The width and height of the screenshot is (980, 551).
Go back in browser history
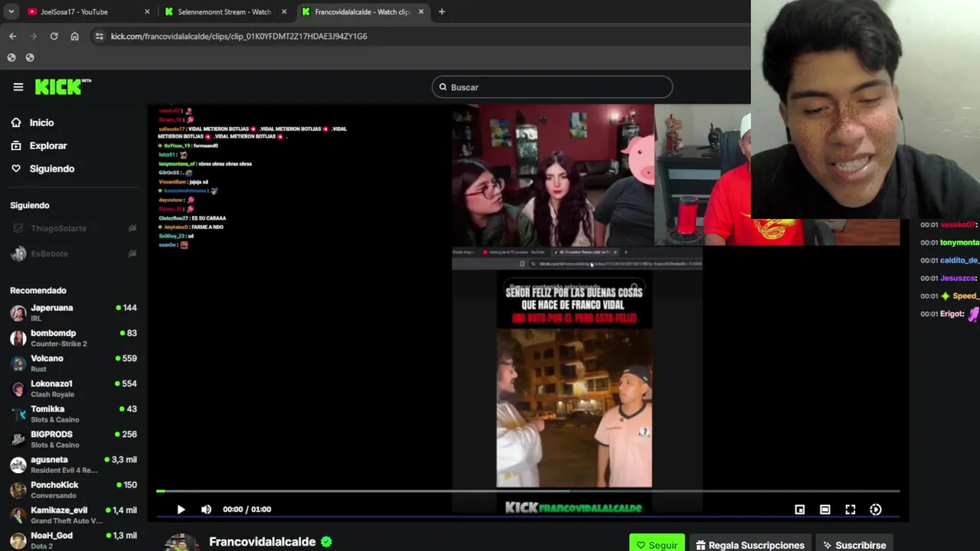[12, 36]
